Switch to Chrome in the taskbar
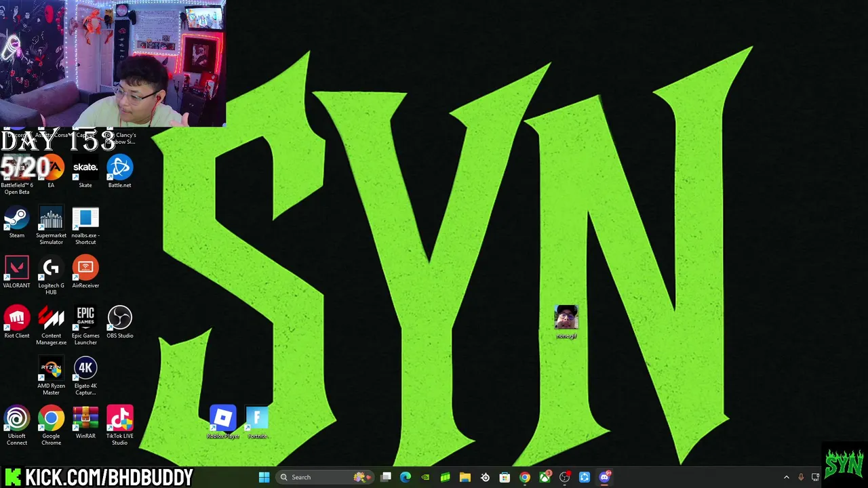Image resolution: width=868 pixels, height=488 pixels. 524,477
